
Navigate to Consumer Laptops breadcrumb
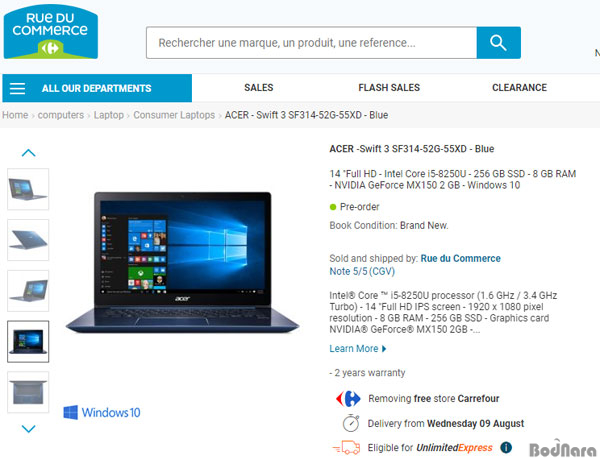(174, 115)
